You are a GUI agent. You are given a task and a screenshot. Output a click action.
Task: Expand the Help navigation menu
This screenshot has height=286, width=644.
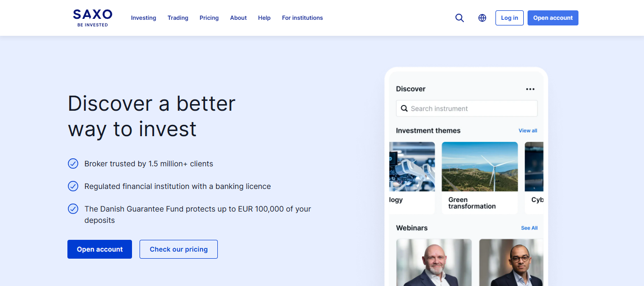pos(264,18)
